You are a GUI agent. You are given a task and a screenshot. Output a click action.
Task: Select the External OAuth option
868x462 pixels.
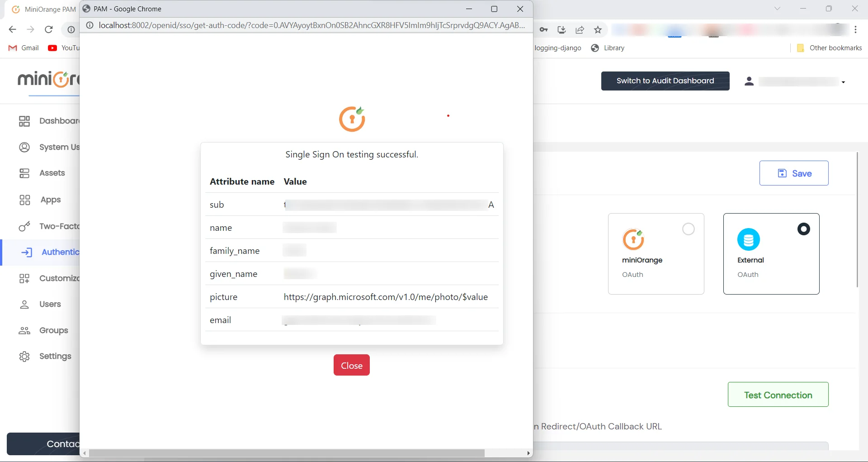point(804,229)
